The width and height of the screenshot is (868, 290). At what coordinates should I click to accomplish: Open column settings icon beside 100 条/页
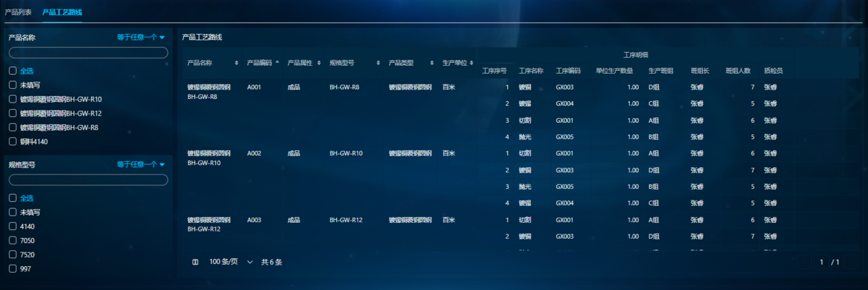click(196, 262)
